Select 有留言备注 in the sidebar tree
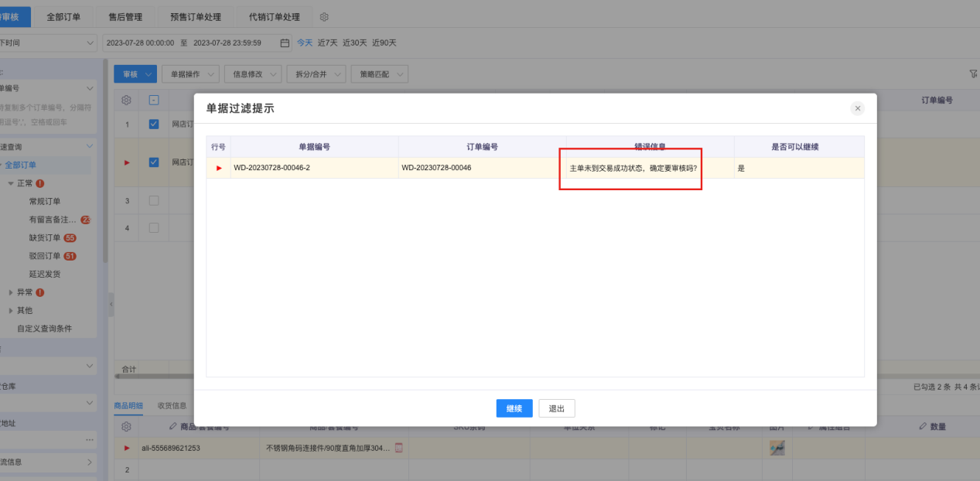The image size is (980, 481). pyautogui.click(x=53, y=220)
